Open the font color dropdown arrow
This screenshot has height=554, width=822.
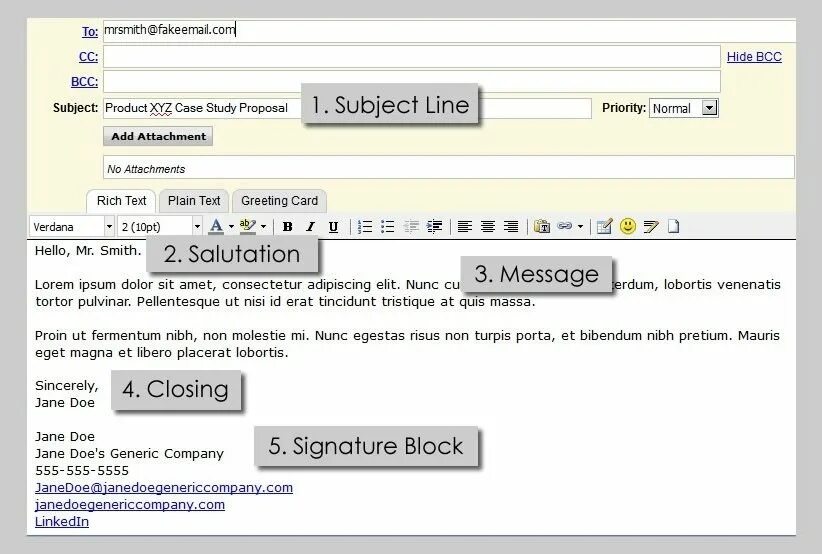231,227
